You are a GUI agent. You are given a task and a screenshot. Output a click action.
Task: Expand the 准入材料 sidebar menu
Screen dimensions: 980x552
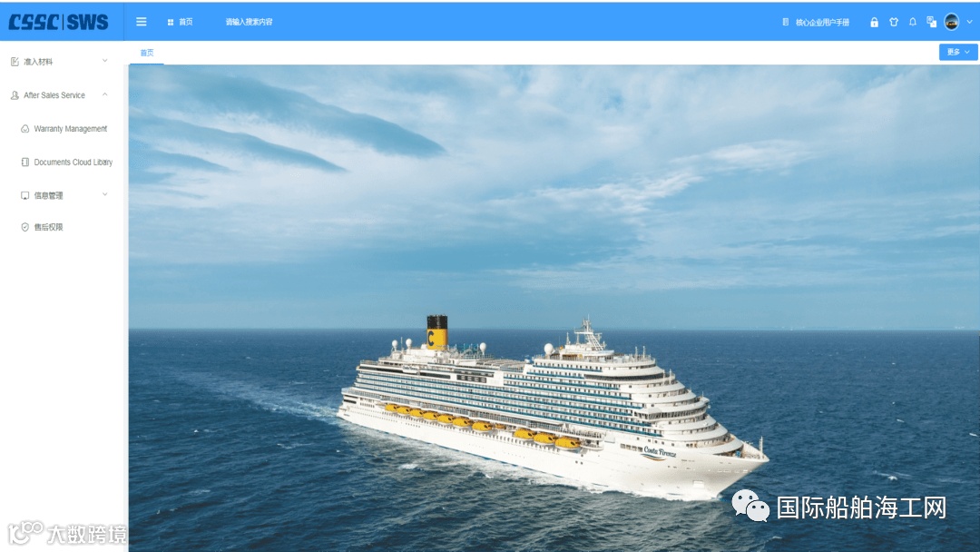click(x=59, y=61)
